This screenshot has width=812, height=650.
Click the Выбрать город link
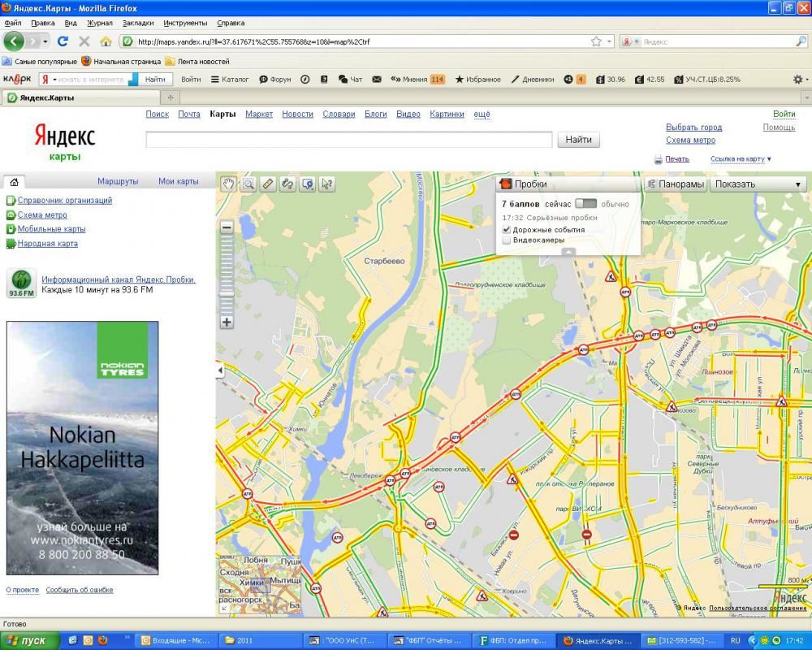coord(694,128)
